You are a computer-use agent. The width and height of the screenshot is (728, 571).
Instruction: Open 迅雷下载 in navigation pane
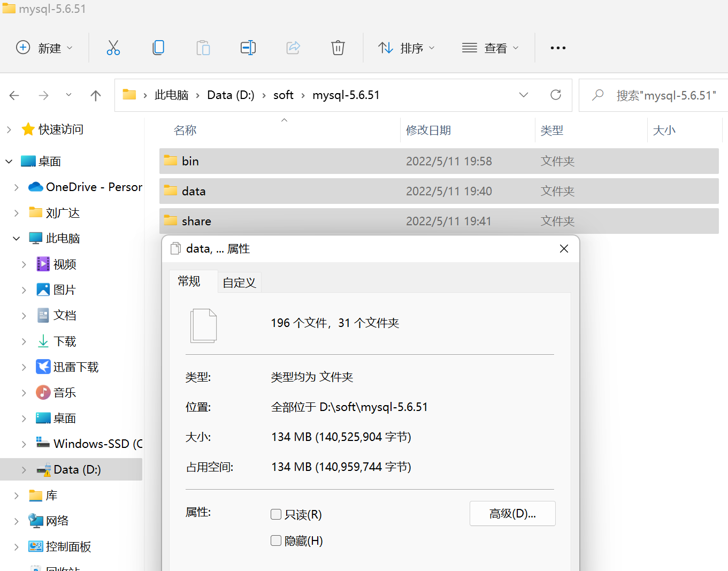67,367
